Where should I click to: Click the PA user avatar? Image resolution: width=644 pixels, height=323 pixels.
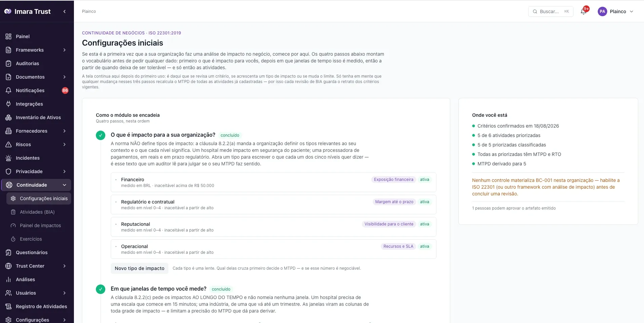602,11
